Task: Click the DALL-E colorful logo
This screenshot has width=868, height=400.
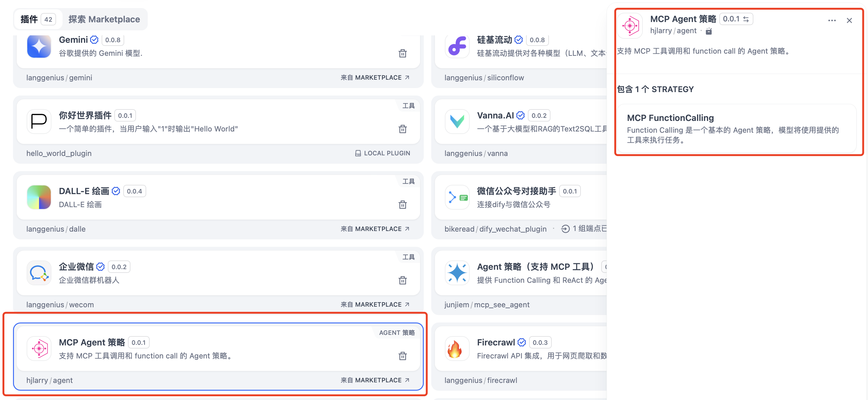Action: 39,197
